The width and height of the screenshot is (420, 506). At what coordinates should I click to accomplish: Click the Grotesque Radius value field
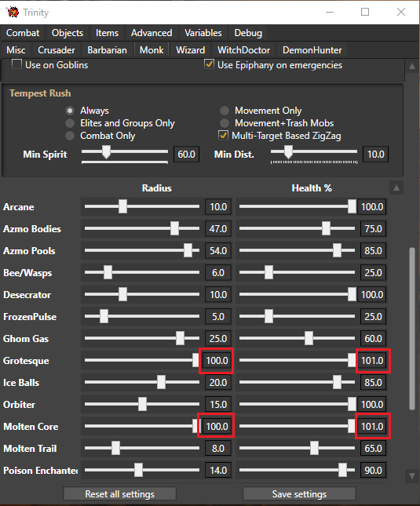(217, 360)
